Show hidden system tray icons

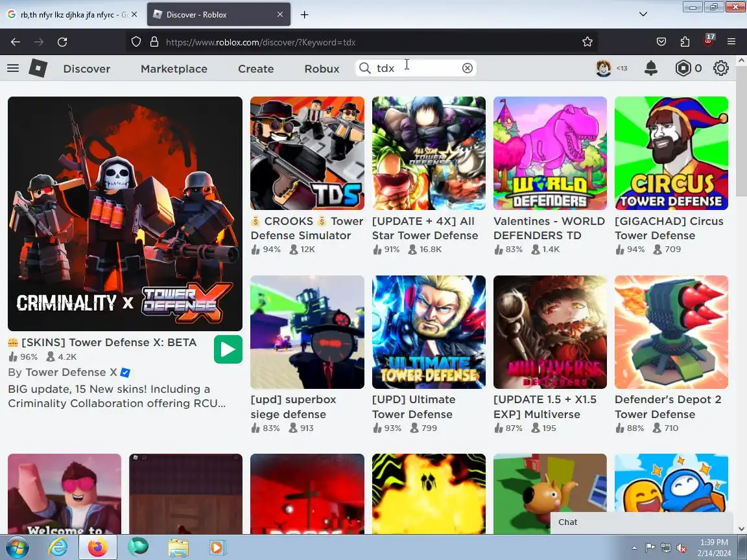coord(634,548)
